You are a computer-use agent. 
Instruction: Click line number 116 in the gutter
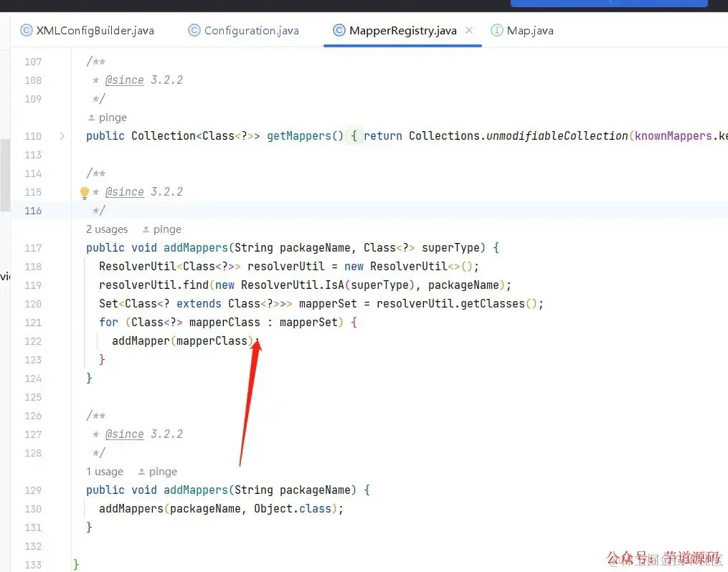(x=33, y=211)
